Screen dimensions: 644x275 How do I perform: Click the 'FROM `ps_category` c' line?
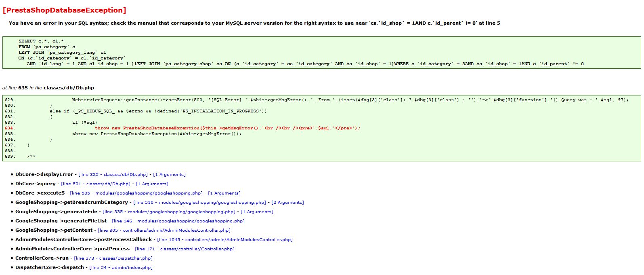point(47,47)
